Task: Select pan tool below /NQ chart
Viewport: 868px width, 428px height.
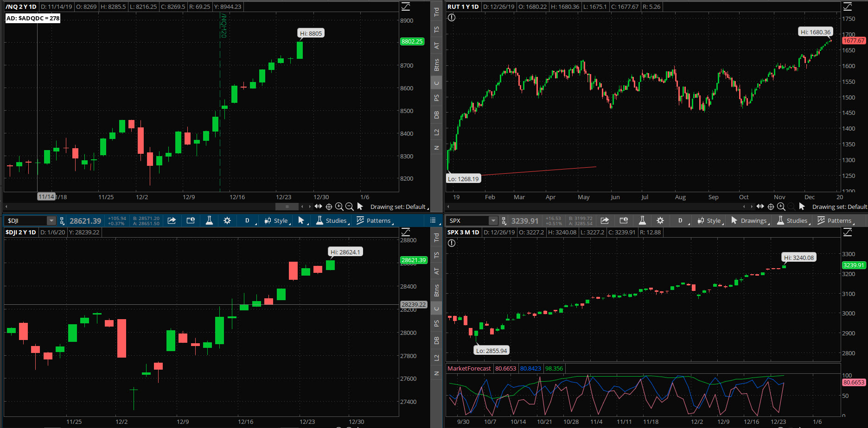Action: point(318,207)
